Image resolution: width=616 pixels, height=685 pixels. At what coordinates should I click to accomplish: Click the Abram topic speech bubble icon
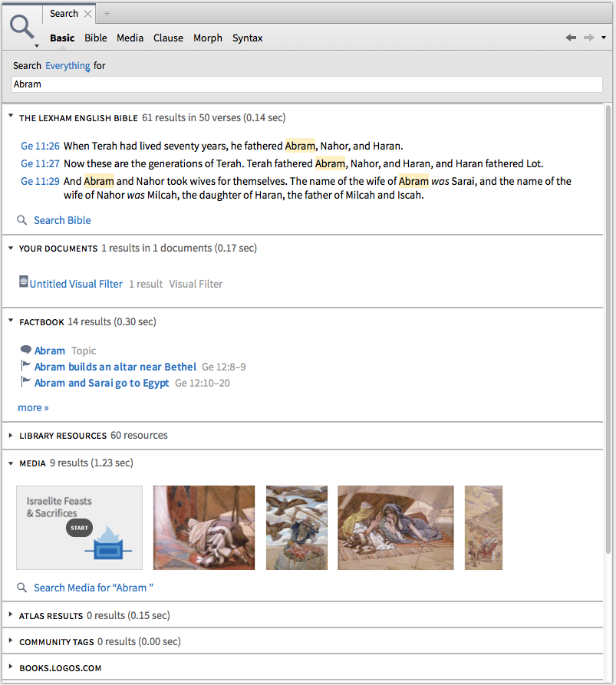click(x=25, y=351)
